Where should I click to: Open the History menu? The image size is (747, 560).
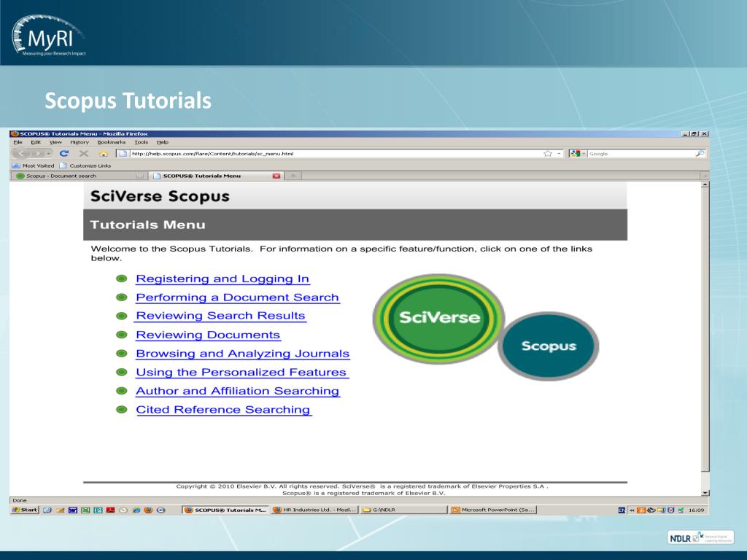(x=80, y=142)
